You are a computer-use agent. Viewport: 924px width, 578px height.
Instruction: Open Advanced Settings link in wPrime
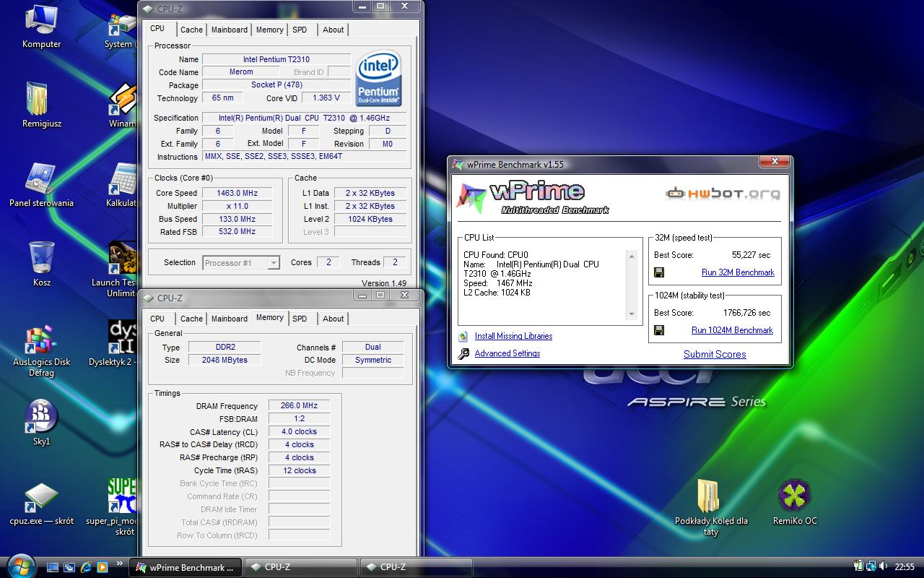507,353
